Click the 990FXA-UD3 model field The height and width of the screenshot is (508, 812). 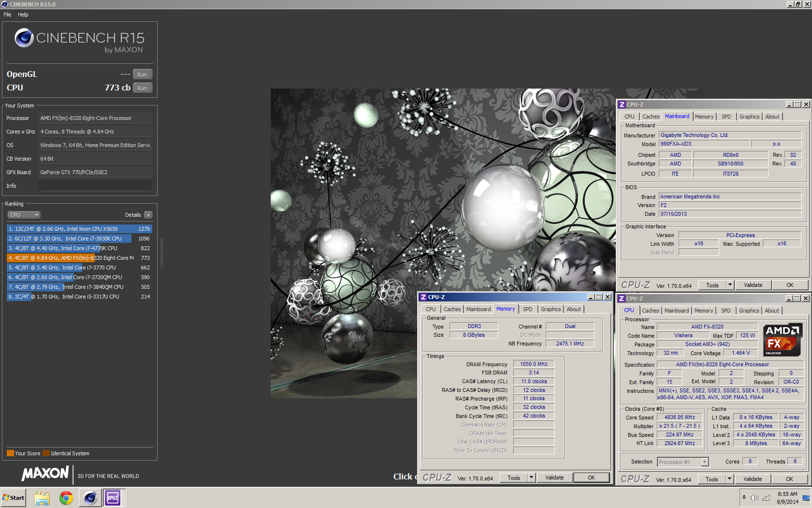(704, 144)
